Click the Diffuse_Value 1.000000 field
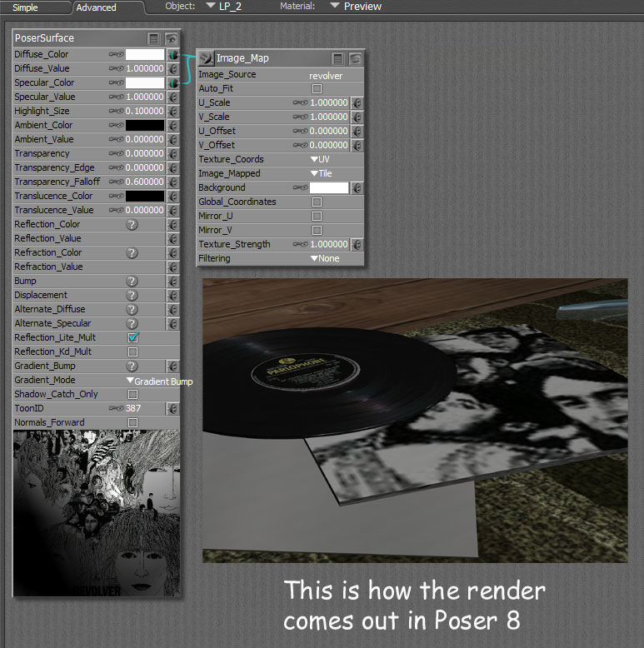The height and width of the screenshot is (648, 644). (145, 68)
